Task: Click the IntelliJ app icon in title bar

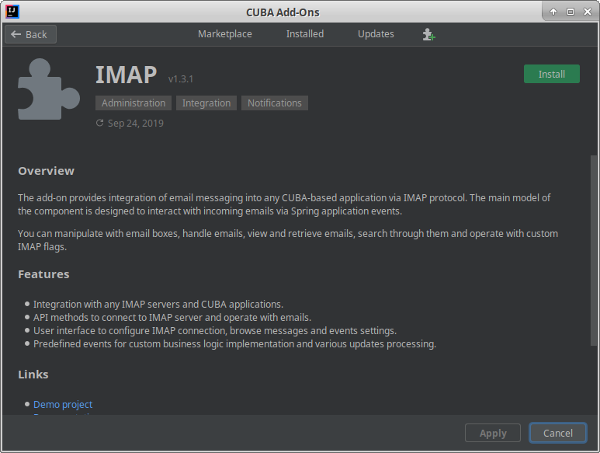Action: pos(12,12)
